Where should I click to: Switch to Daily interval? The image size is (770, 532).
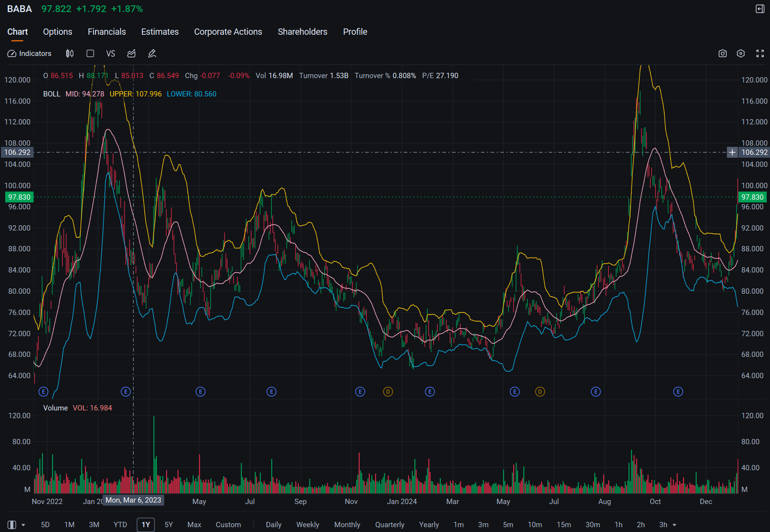[x=274, y=525]
